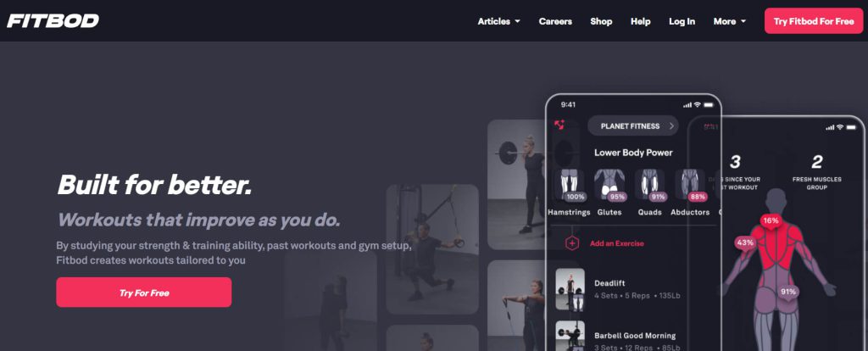Open the Careers page
The width and height of the screenshot is (868, 351).
tap(555, 21)
